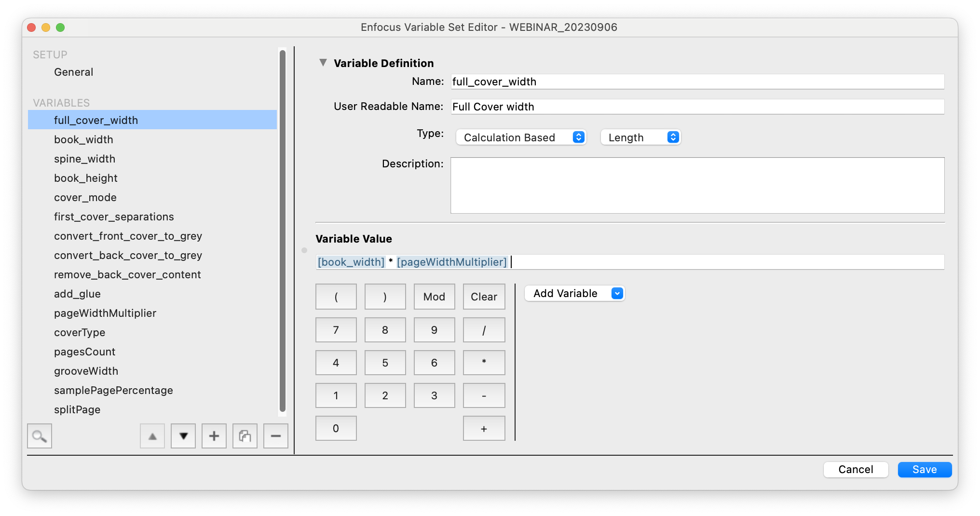Save the variable set
980x516 pixels.
pos(925,469)
